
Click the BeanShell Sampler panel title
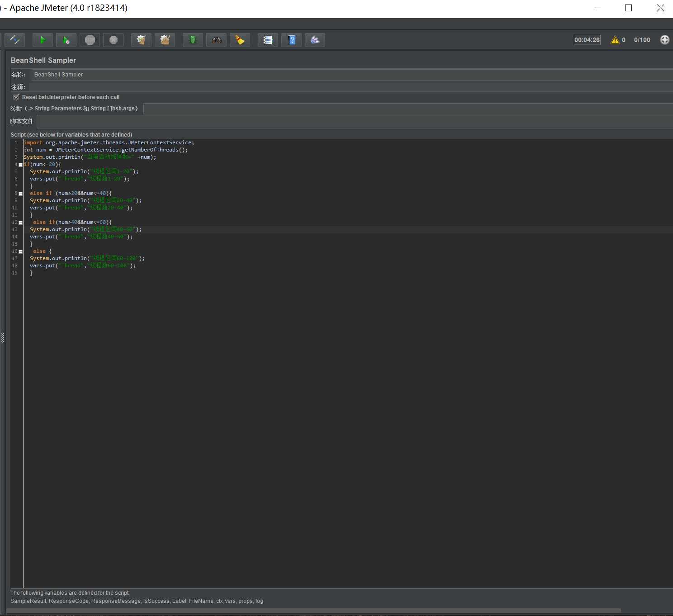[x=43, y=60]
